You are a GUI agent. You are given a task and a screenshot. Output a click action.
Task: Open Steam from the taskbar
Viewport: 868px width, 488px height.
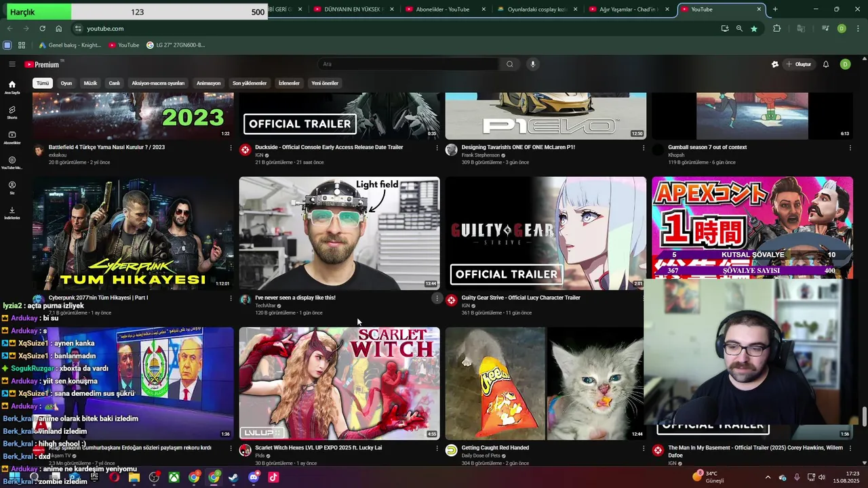[233, 477]
